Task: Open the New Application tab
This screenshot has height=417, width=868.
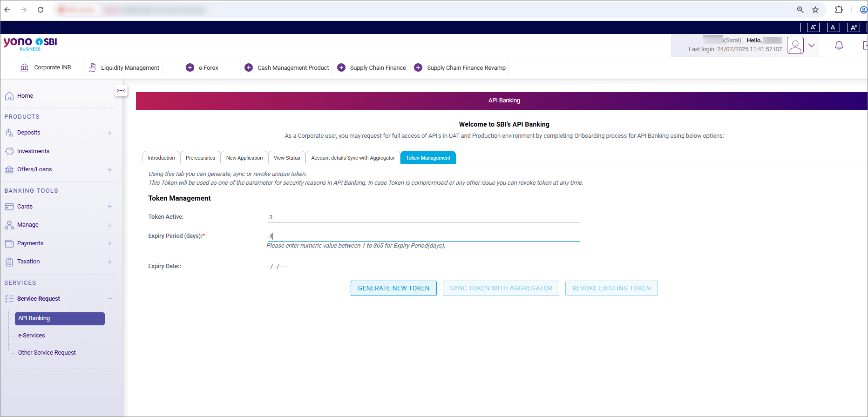Action: pos(244,158)
